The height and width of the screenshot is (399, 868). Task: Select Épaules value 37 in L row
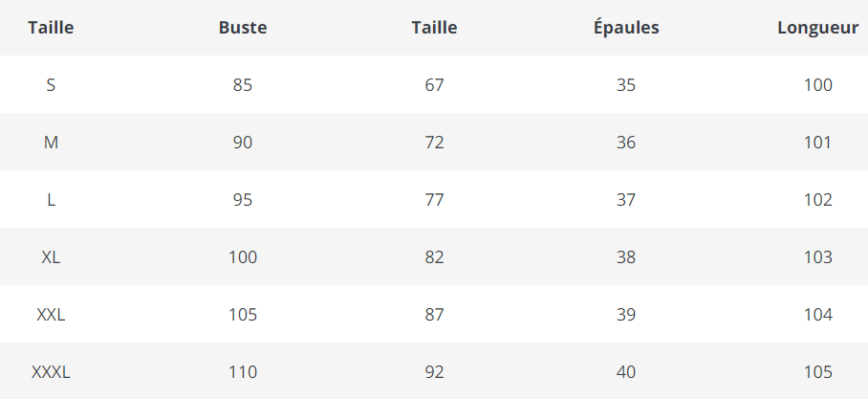(626, 200)
